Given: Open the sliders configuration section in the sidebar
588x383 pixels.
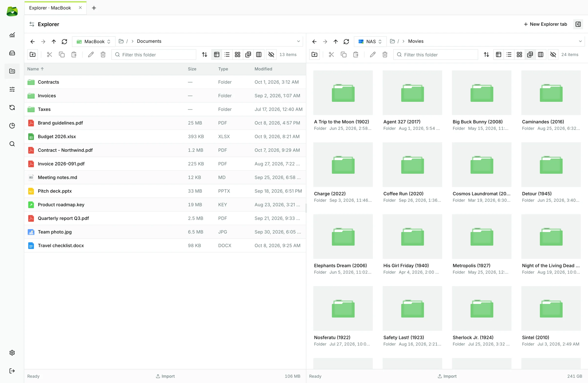Looking at the screenshot, I should click(12, 89).
